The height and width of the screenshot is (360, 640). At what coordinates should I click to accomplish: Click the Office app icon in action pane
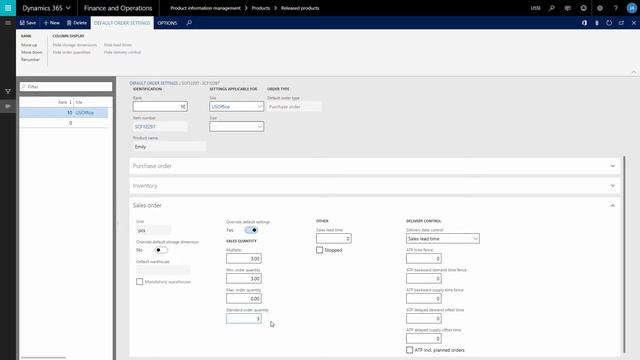click(584, 23)
